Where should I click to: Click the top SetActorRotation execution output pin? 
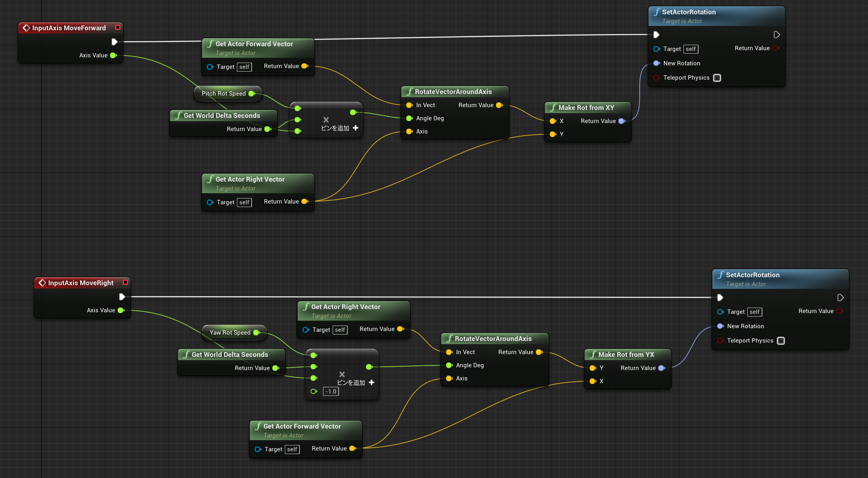tap(777, 35)
